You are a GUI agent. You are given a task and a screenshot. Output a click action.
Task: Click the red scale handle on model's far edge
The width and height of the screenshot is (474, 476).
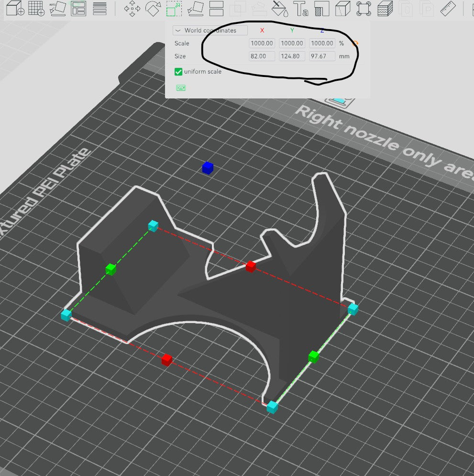click(251, 266)
